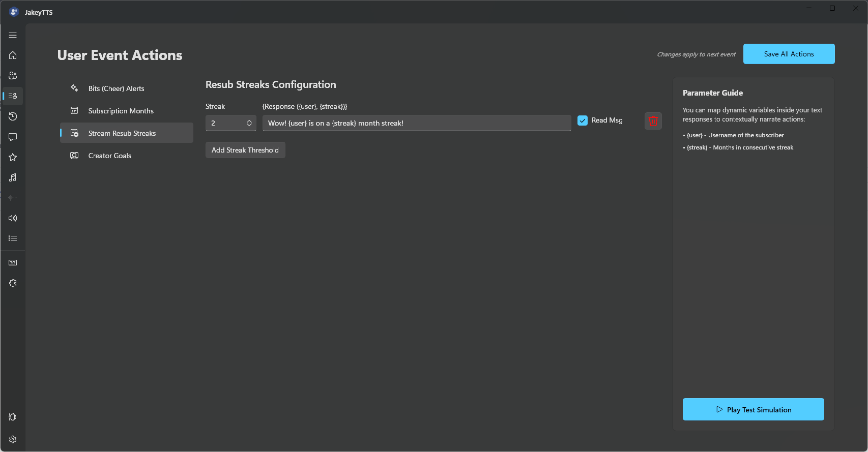Click Save All Actions button
The height and width of the screenshot is (452, 868).
(x=789, y=54)
